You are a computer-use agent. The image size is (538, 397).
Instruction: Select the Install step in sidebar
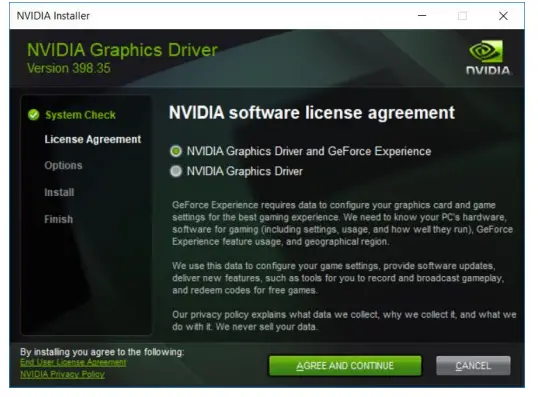coord(59,192)
